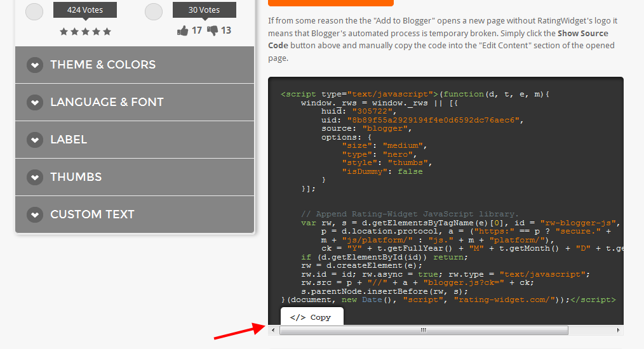
Task: Expand the Theme & Colors section
Action: pyautogui.click(x=135, y=65)
